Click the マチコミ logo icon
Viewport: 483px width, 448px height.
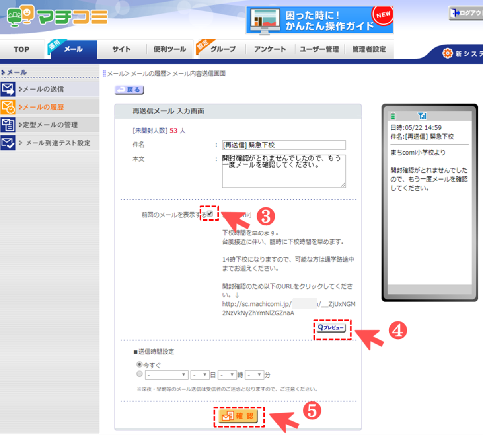(x=20, y=16)
